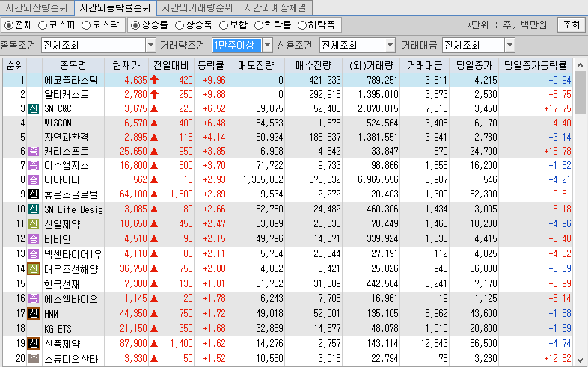Switch to 시간외등락률순위 tab
The height and width of the screenshot is (367, 588).
point(114,8)
